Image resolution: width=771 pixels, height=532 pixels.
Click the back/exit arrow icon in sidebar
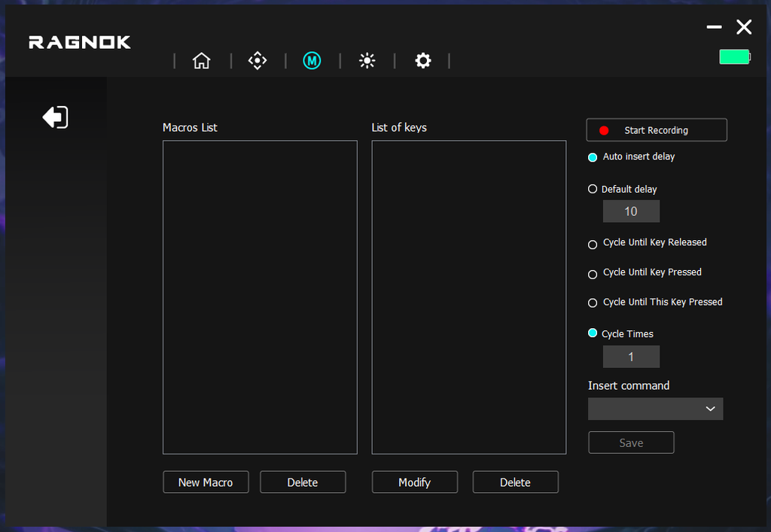coord(55,117)
